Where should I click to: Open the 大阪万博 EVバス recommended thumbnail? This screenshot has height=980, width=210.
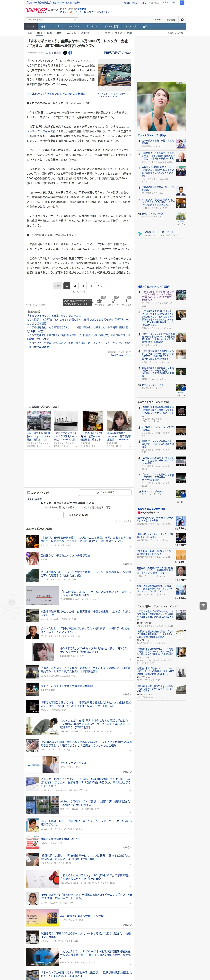click(x=39, y=420)
